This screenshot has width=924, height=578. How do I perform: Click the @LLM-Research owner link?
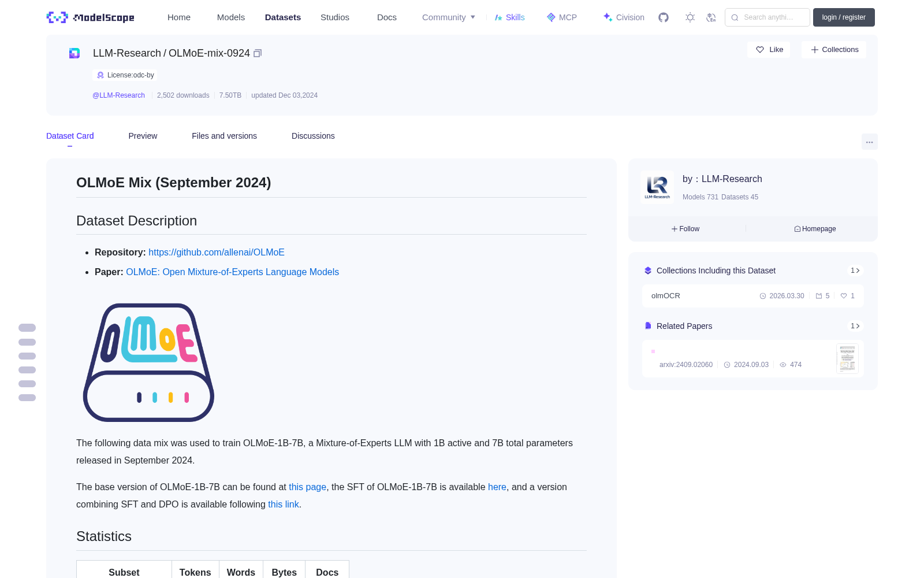118,95
